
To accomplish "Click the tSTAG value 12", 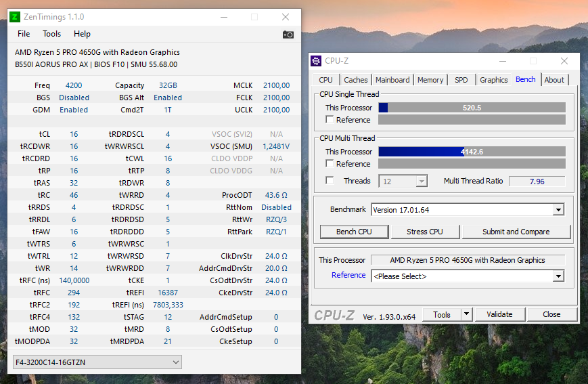I will click(168, 317).
